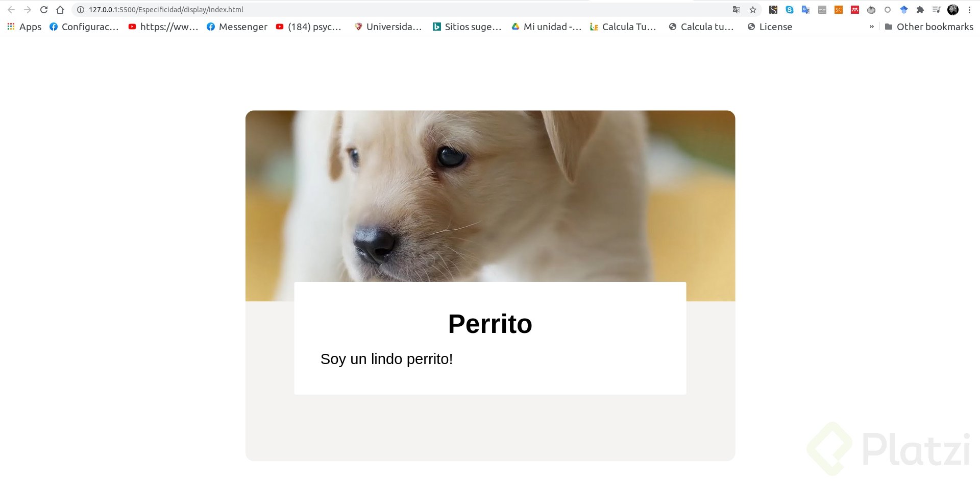980x481 pixels.
Task: Click the Perrito heading in the card
Action: click(490, 324)
